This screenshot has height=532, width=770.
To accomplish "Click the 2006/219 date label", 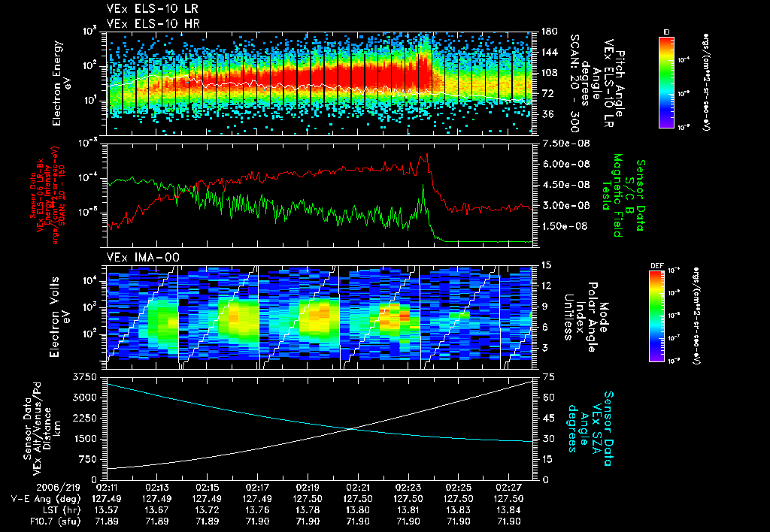I will pos(59,488).
